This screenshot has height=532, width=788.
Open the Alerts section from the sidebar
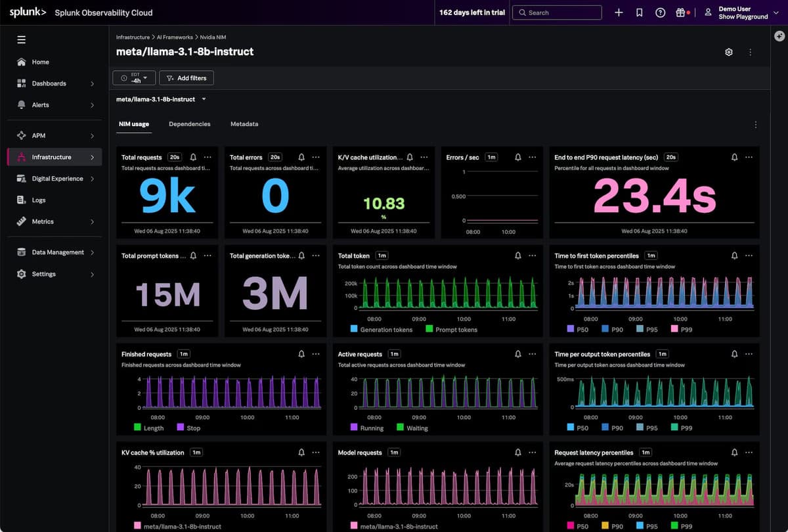click(40, 104)
